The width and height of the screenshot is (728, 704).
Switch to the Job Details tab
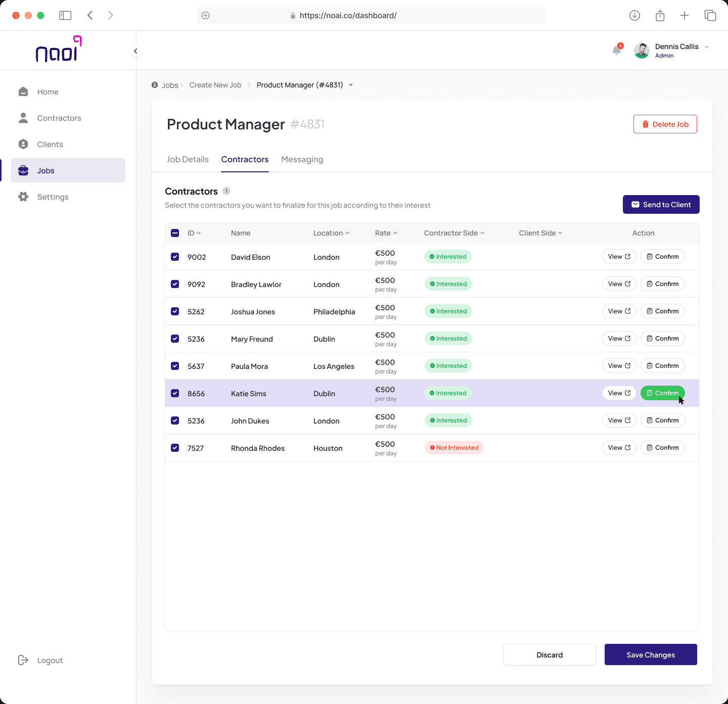(x=188, y=159)
